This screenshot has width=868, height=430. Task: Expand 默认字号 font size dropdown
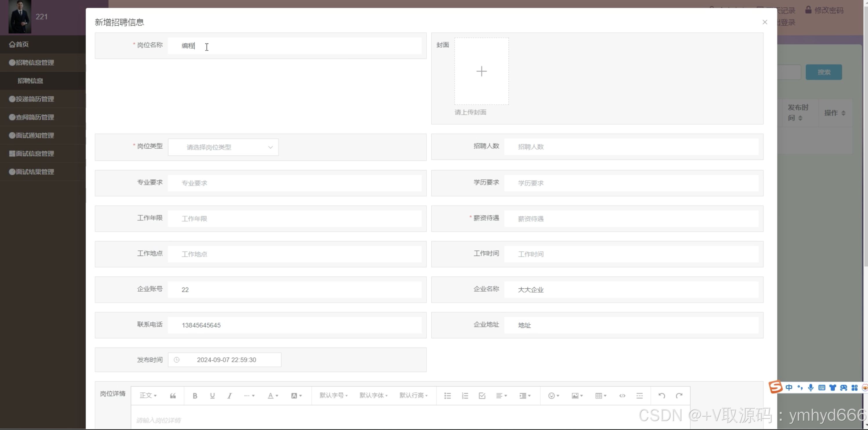pos(333,396)
